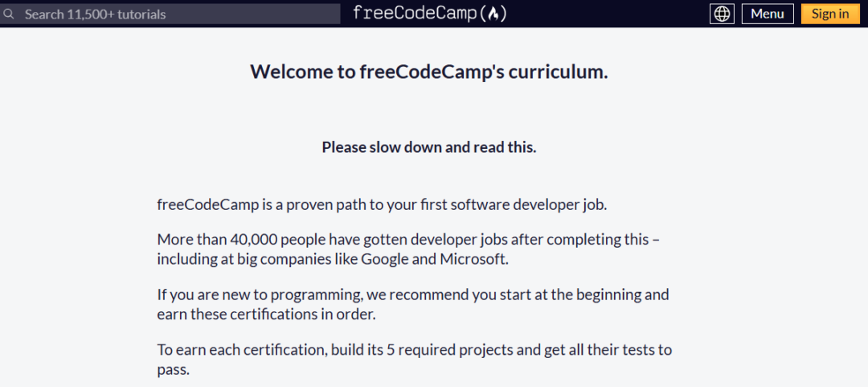Viewport: 868px width, 387px height.
Task: Open the globe language selector
Action: pyautogui.click(x=722, y=14)
